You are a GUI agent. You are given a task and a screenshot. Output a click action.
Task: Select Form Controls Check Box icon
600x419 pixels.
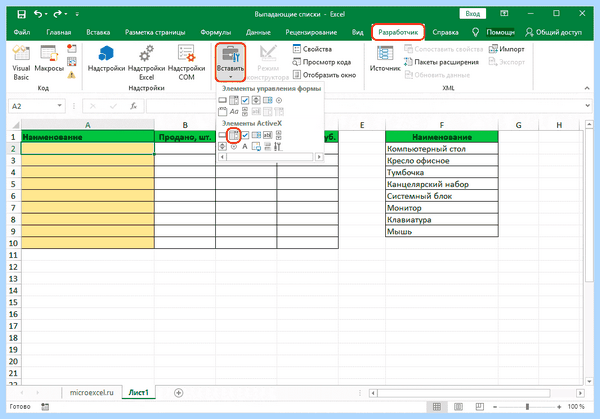(245, 100)
